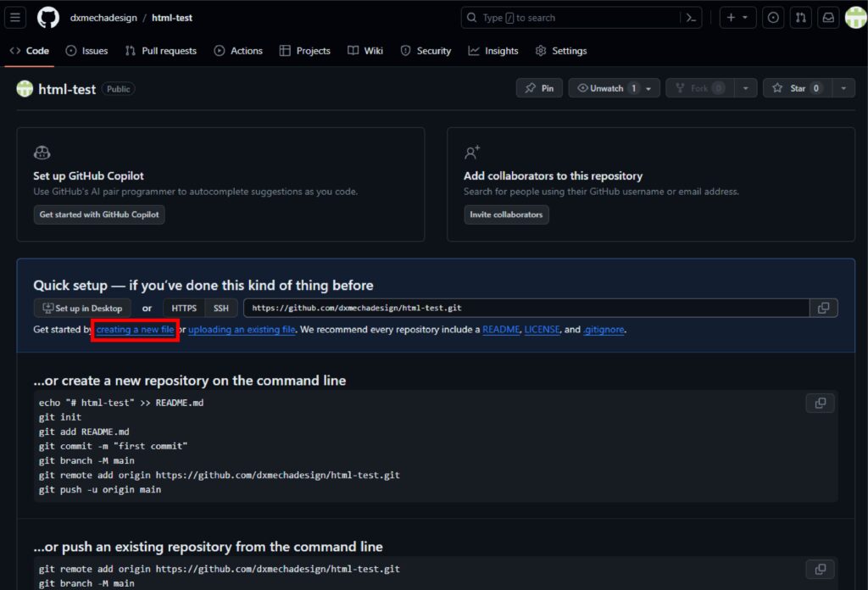
Task: Open the .gitignore link
Action: [604, 330]
